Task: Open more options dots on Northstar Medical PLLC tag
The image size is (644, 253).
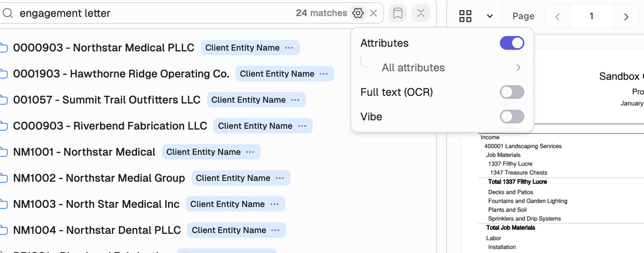Action: (x=289, y=48)
